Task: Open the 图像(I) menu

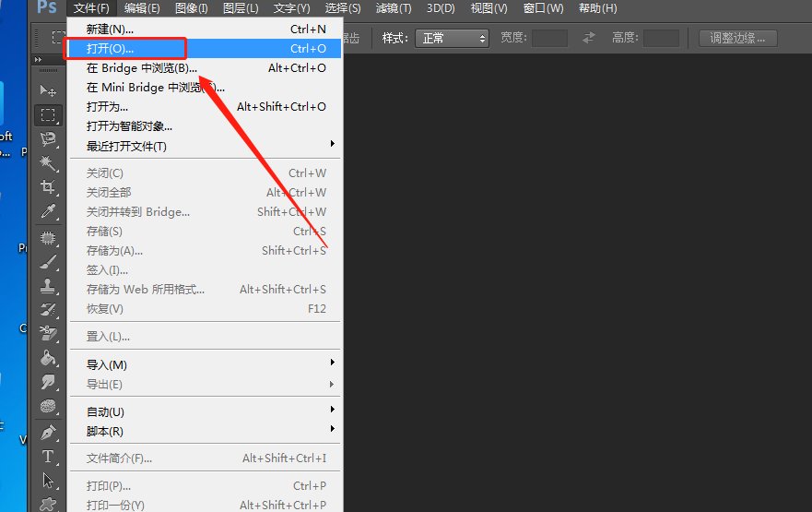Action: (191, 8)
